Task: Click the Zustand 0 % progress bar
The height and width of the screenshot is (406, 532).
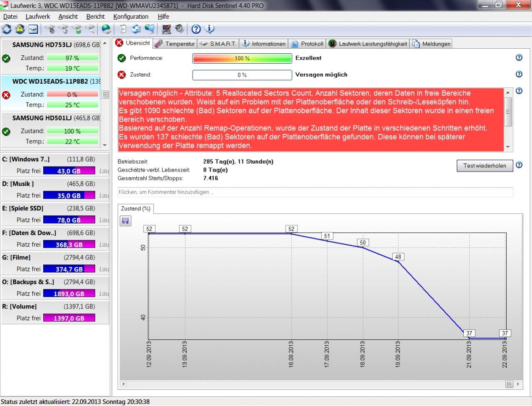Action: click(242, 75)
